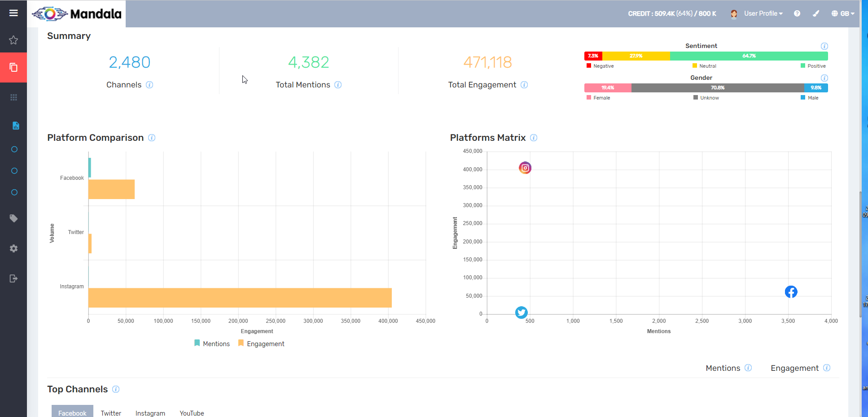Image resolution: width=868 pixels, height=417 pixels.
Task: Click the hamburger menu at top left
Action: (x=13, y=13)
